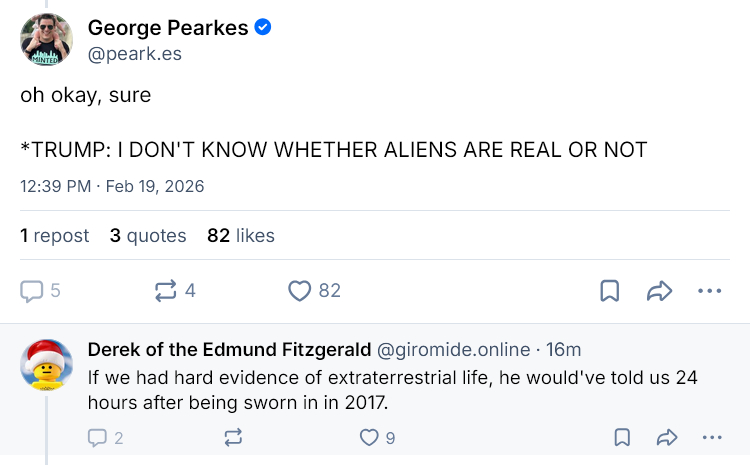Open the @peark.es handle link
Screen dimensions: 750x466
point(135,54)
